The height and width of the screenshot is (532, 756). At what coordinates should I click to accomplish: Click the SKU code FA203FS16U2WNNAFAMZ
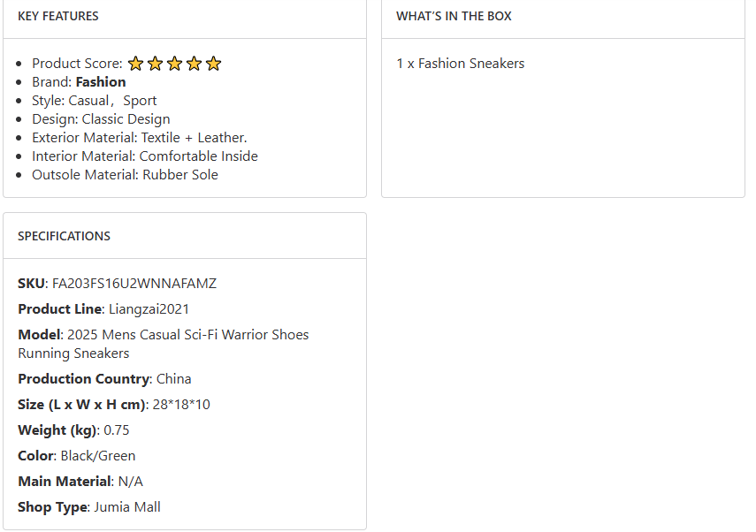[134, 284]
